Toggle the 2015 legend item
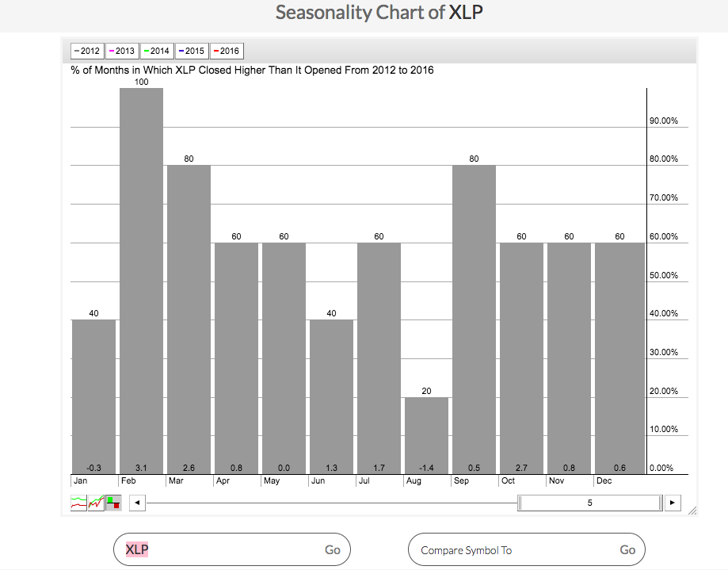The width and height of the screenshot is (728, 570). (192, 51)
